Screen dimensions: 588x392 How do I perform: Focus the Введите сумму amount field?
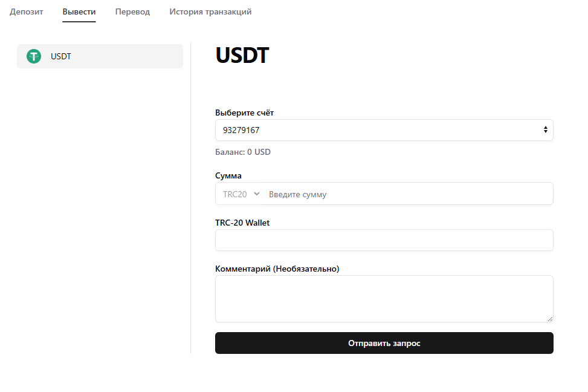pos(408,194)
